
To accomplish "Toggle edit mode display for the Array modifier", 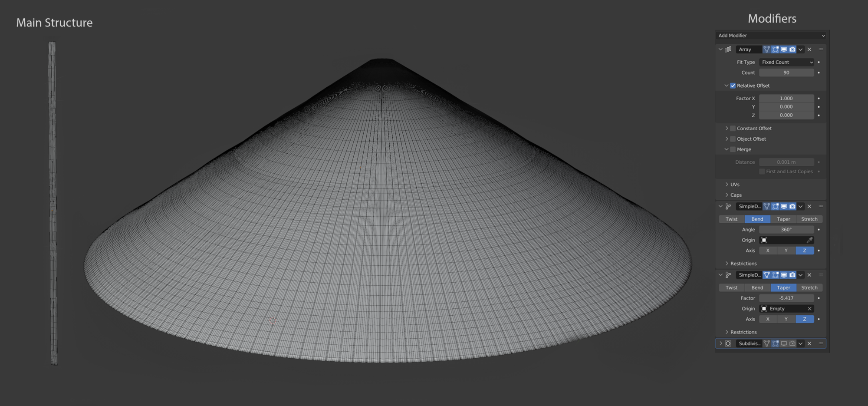I will point(776,50).
